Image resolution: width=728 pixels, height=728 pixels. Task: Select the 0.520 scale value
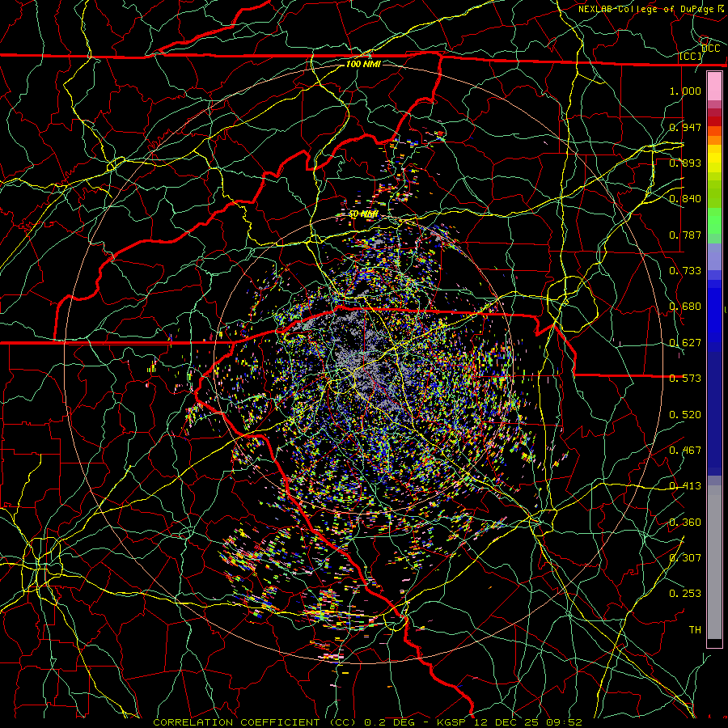[685, 415]
